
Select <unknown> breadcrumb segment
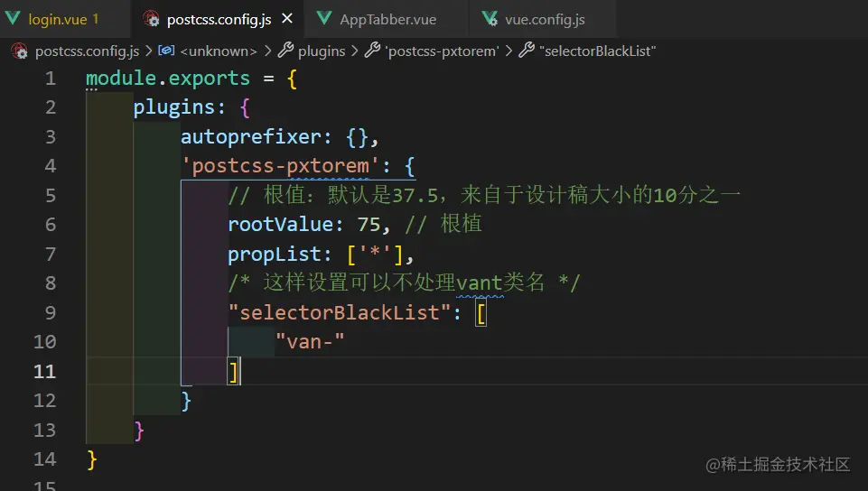pos(218,51)
